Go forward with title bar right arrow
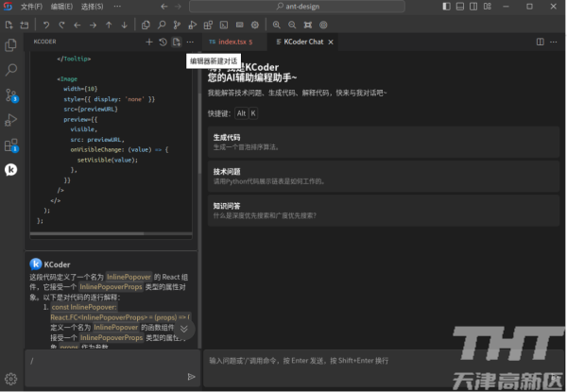The image size is (567, 392). click(x=178, y=7)
